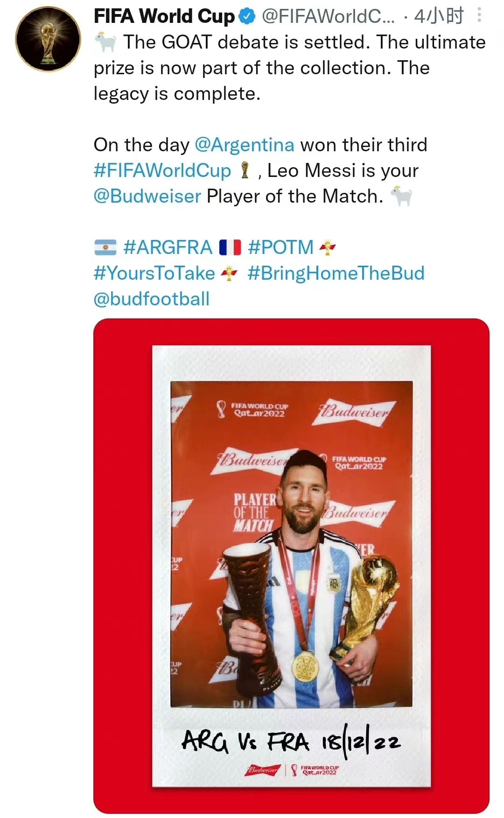The width and height of the screenshot is (504, 818).
Task: Tap the #FIFAWorldCup hashtag
Action: pos(162,170)
